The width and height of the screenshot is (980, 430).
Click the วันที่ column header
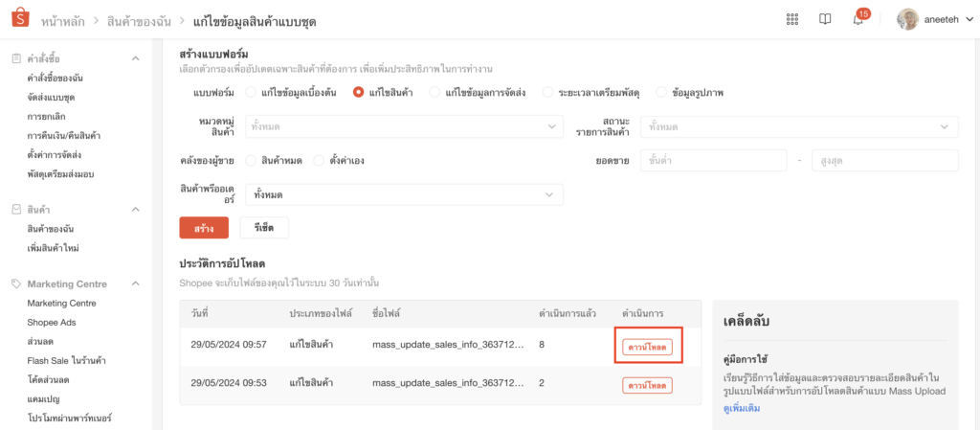[x=199, y=313]
